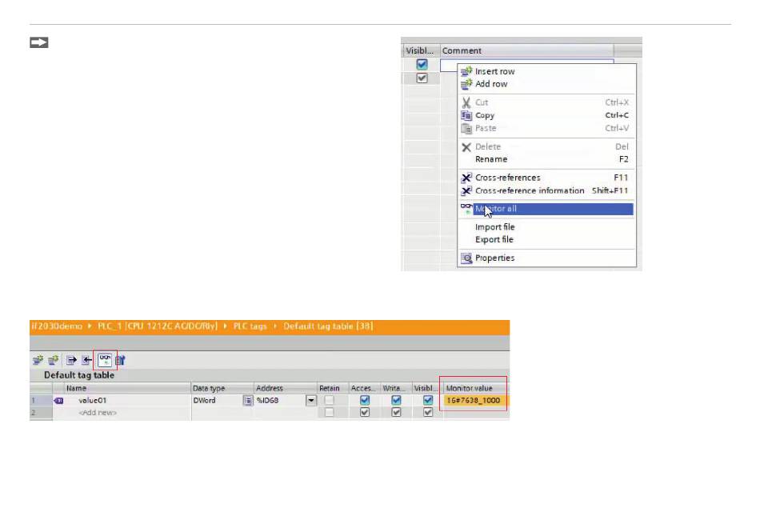Click the Export toolbar icon with right arrow

pos(71,360)
